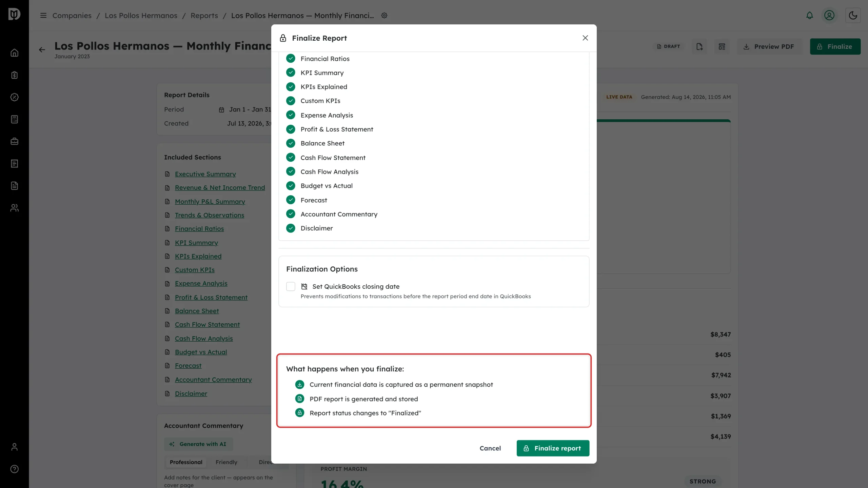
Task: Open the Reports breadcrumb
Action: 204,16
